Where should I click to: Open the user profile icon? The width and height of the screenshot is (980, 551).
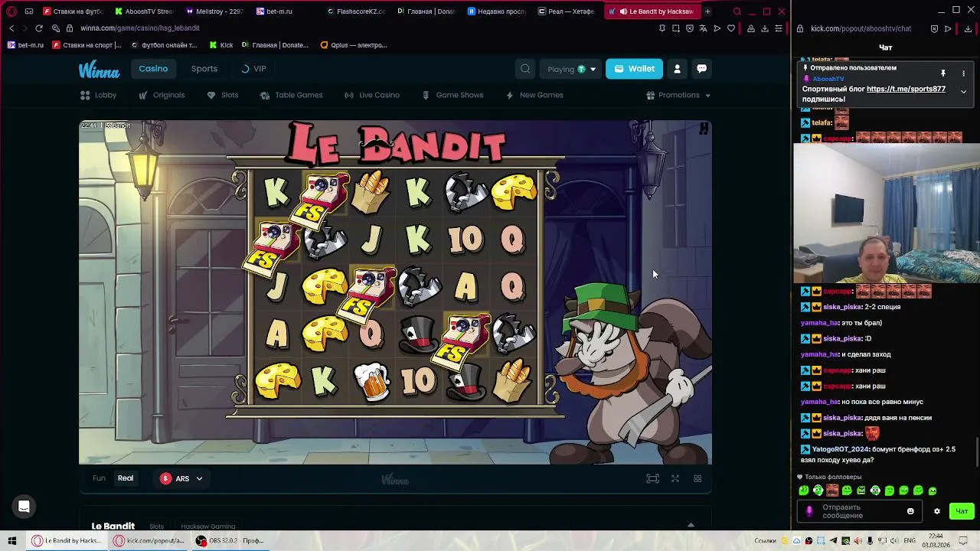click(x=677, y=69)
